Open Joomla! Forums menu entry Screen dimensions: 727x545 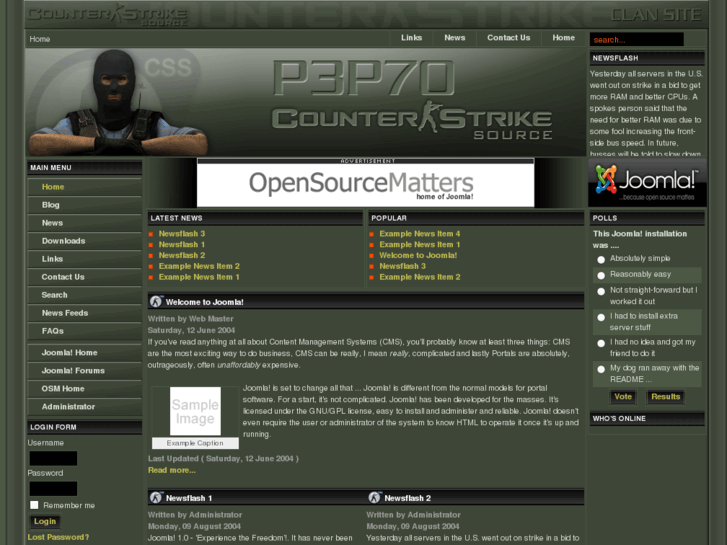(84, 371)
